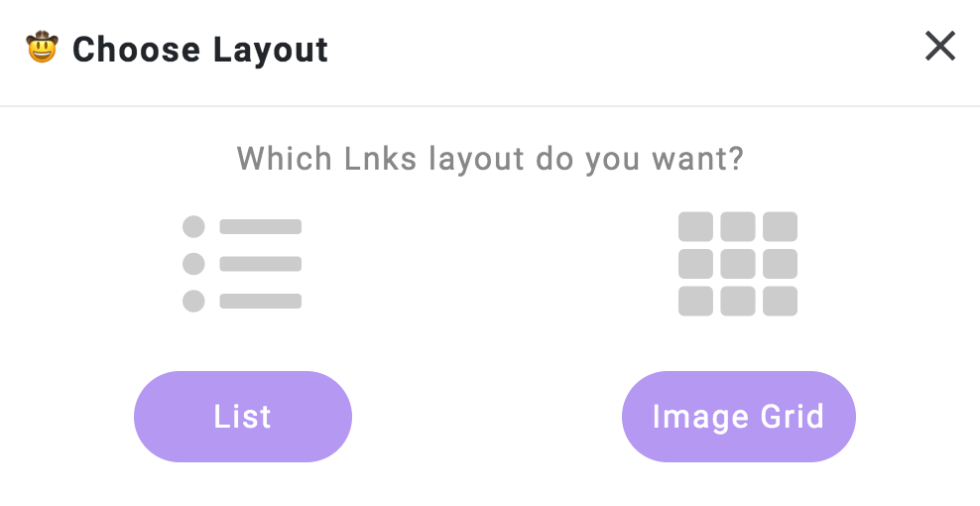This screenshot has width=980, height=506.
Task: Click the bottom-right square of grid icon
Action: (780, 301)
